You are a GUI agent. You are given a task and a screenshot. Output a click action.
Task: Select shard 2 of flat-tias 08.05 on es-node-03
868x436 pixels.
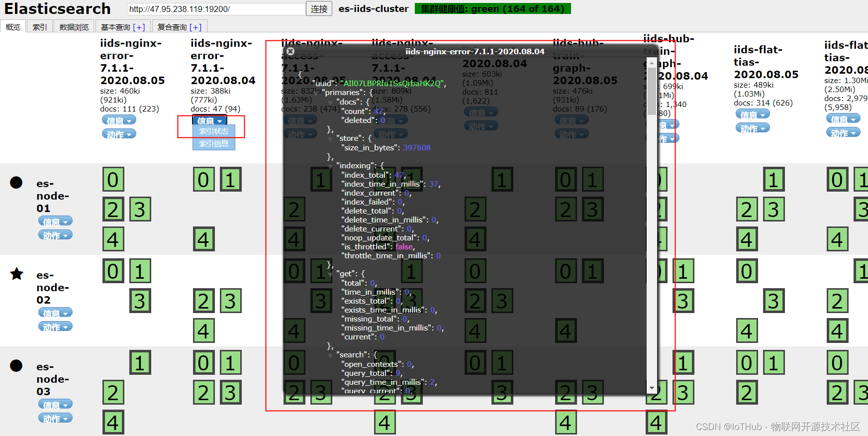click(747, 393)
